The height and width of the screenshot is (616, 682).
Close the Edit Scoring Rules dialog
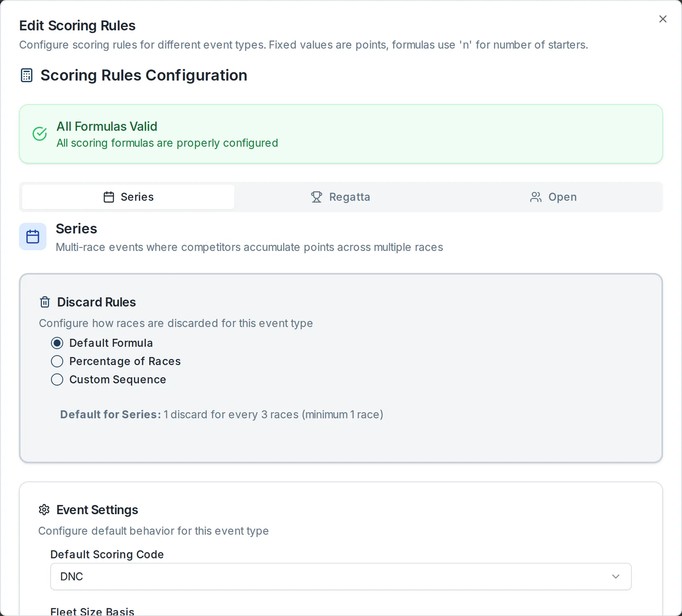[x=663, y=19]
